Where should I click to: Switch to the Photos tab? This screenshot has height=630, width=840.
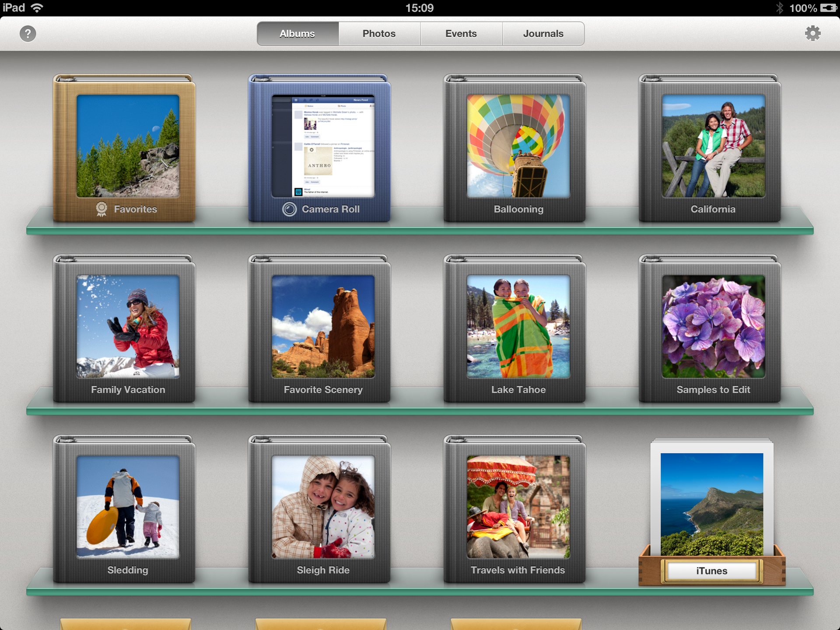pyautogui.click(x=378, y=33)
